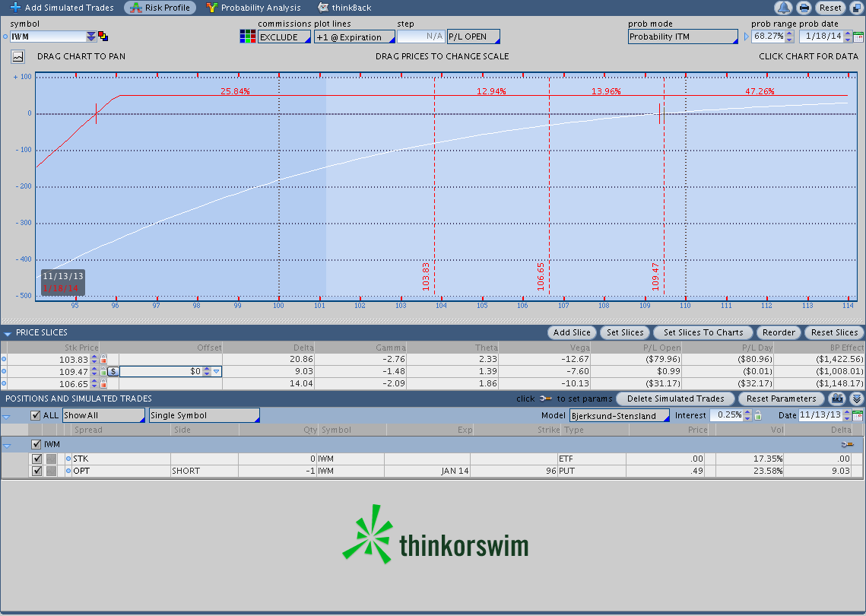This screenshot has height=616, width=866.
Task: Toggle the IWM group checkbox
Action: [36, 444]
